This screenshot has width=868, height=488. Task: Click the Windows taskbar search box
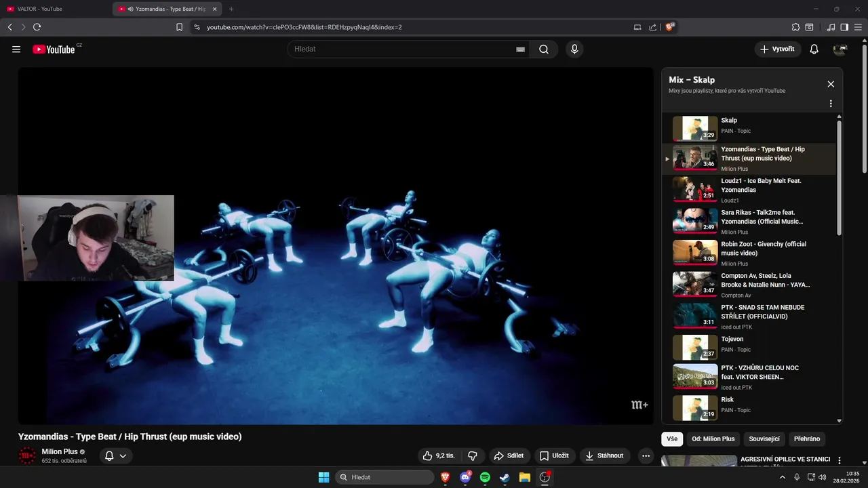point(384,477)
